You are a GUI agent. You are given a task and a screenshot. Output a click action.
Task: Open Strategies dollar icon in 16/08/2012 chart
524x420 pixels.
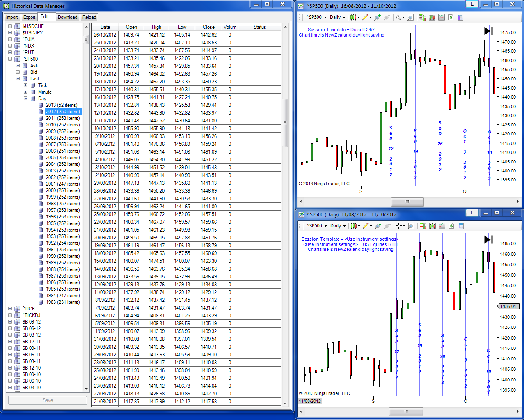[x=451, y=17]
